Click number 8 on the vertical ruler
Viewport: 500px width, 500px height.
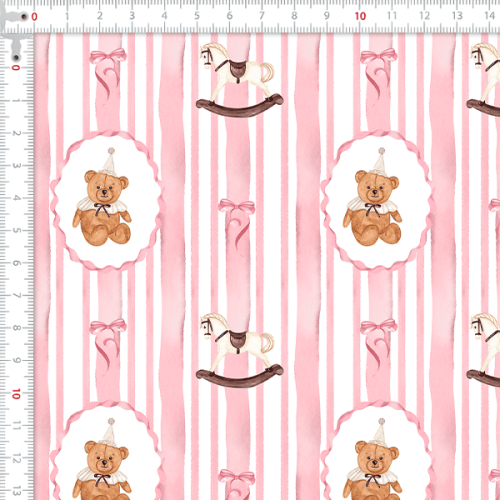pos(16,328)
